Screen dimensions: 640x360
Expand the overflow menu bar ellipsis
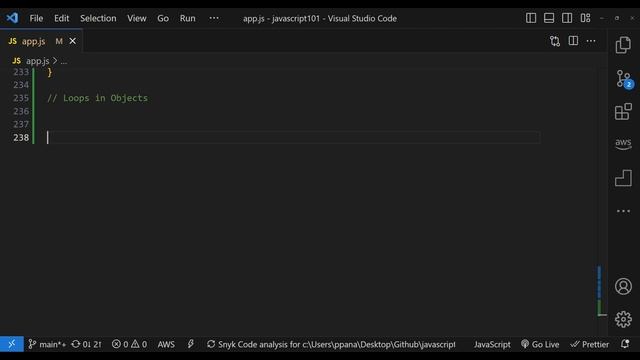point(214,18)
